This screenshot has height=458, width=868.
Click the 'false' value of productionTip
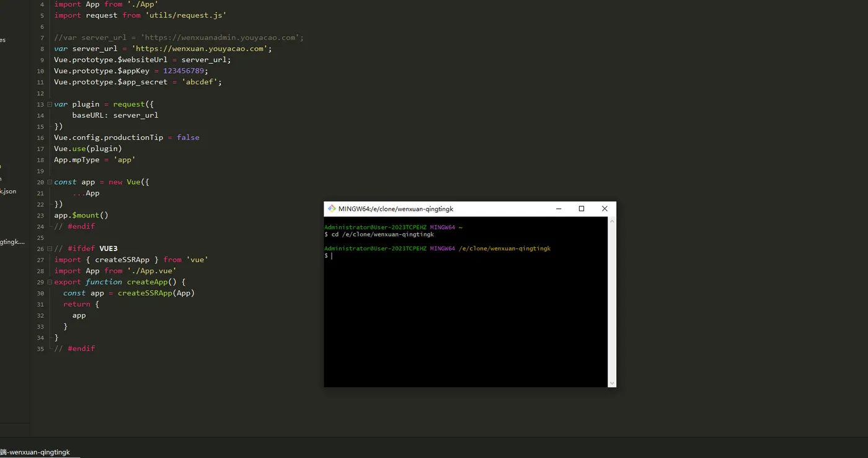188,138
